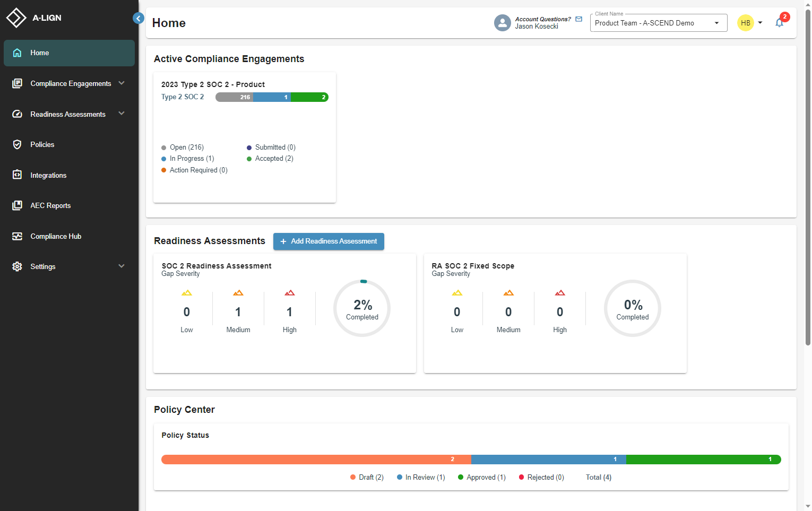Open the Readiness Assessments sidebar icon
This screenshot has width=812, height=511.
coord(17,114)
